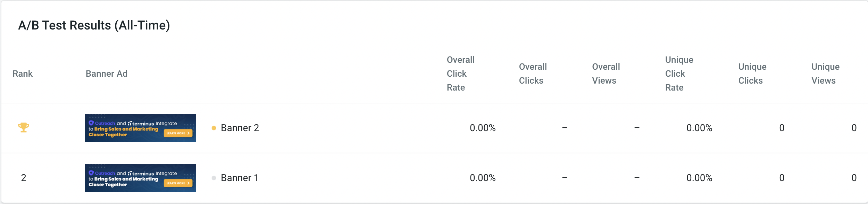
Task: Sort by Overall Clicks column header
Action: [533, 74]
